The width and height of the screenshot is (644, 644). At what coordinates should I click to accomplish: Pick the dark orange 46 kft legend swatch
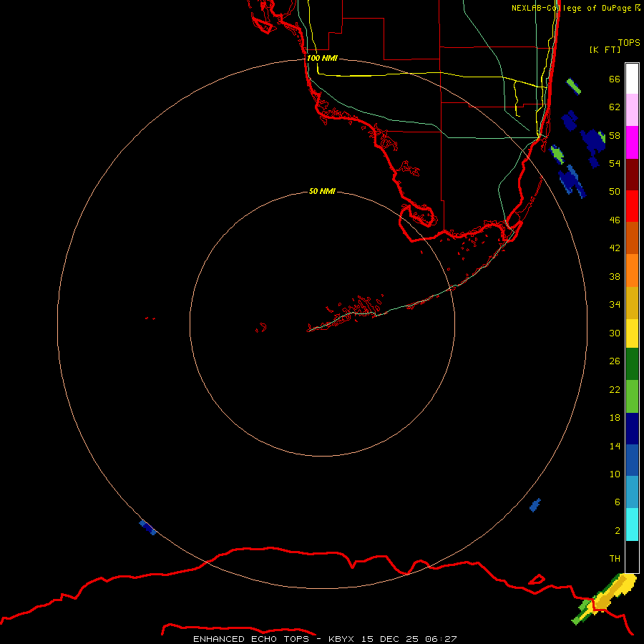tap(632, 238)
